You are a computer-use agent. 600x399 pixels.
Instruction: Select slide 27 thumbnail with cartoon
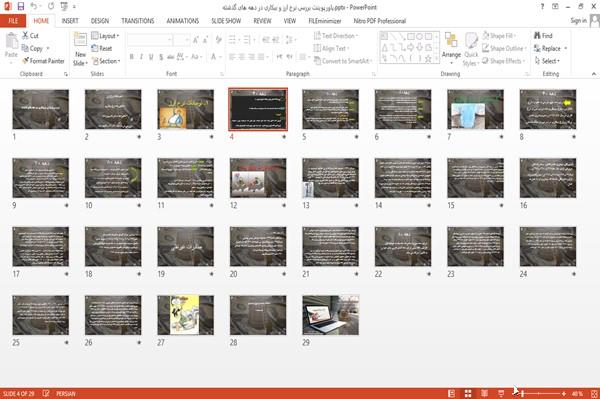[x=186, y=315]
